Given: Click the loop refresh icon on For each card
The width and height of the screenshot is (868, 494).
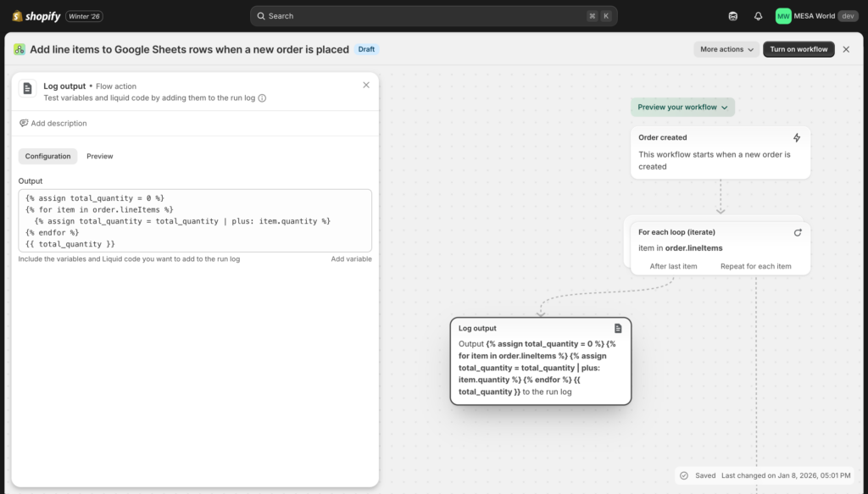Looking at the screenshot, I should [x=797, y=232].
